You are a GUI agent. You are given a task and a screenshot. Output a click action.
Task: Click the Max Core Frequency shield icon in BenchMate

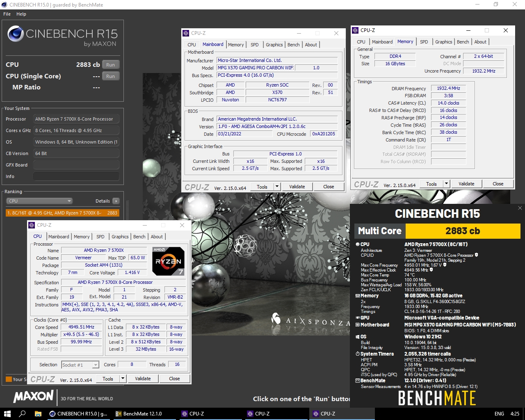[x=445, y=265]
